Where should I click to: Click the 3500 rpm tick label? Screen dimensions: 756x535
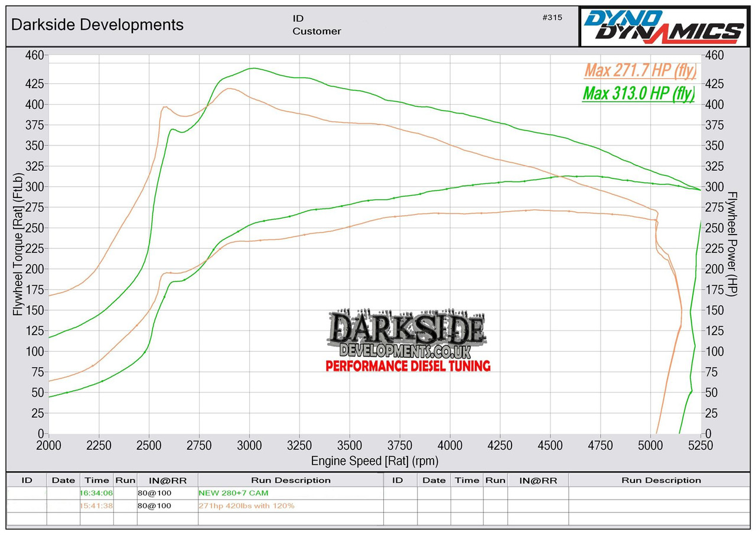click(x=350, y=445)
